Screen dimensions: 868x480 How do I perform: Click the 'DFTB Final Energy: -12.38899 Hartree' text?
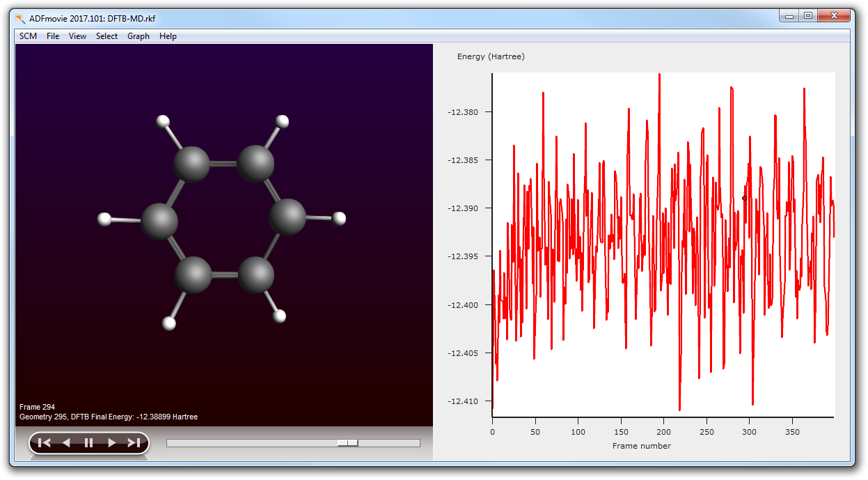pyautogui.click(x=134, y=417)
